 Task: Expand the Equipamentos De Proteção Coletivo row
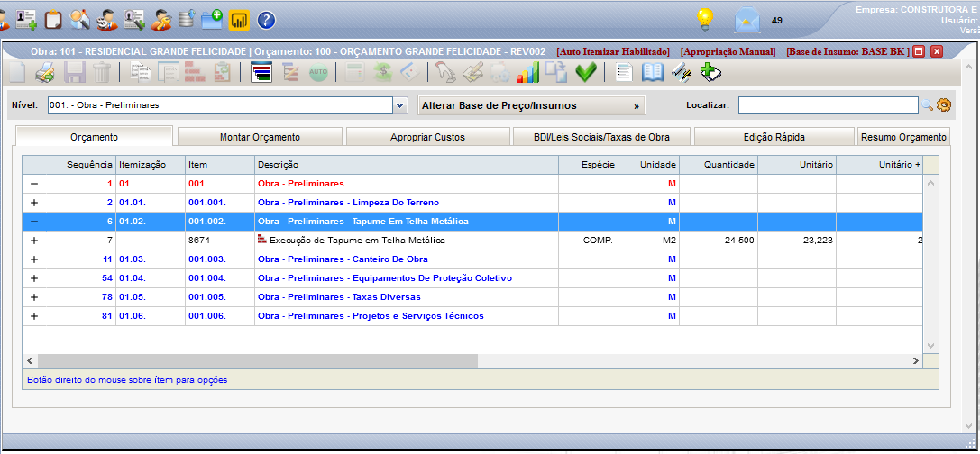click(x=34, y=278)
